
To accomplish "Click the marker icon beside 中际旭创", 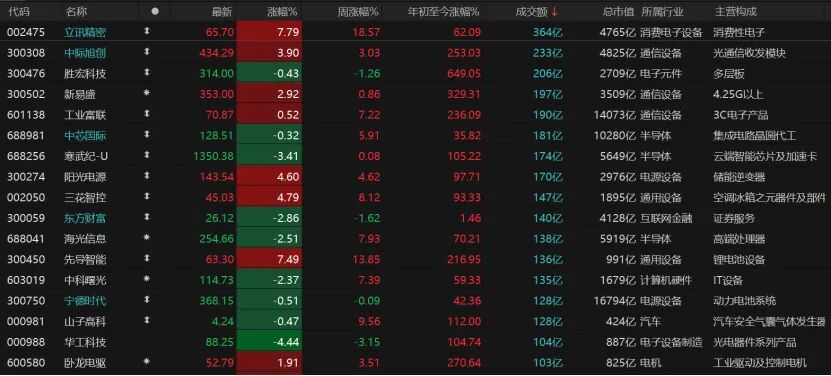I will (147, 53).
